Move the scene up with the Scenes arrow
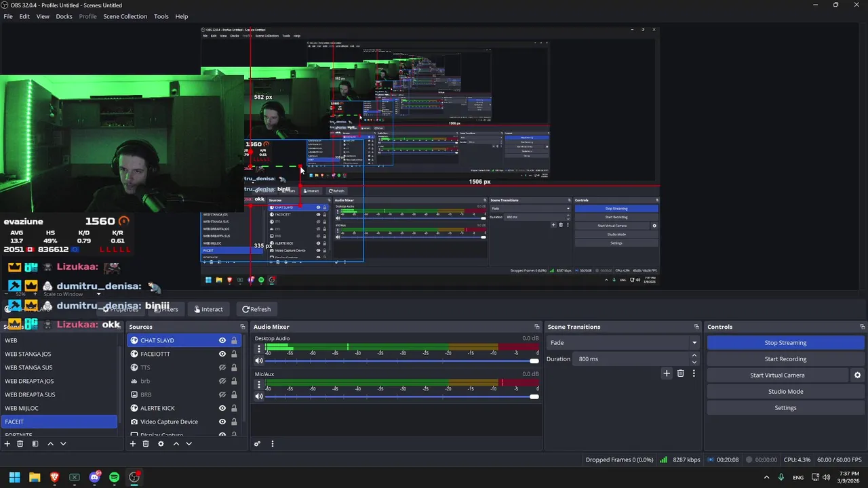The width and height of the screenshot is (868, 488). point(50,444)
